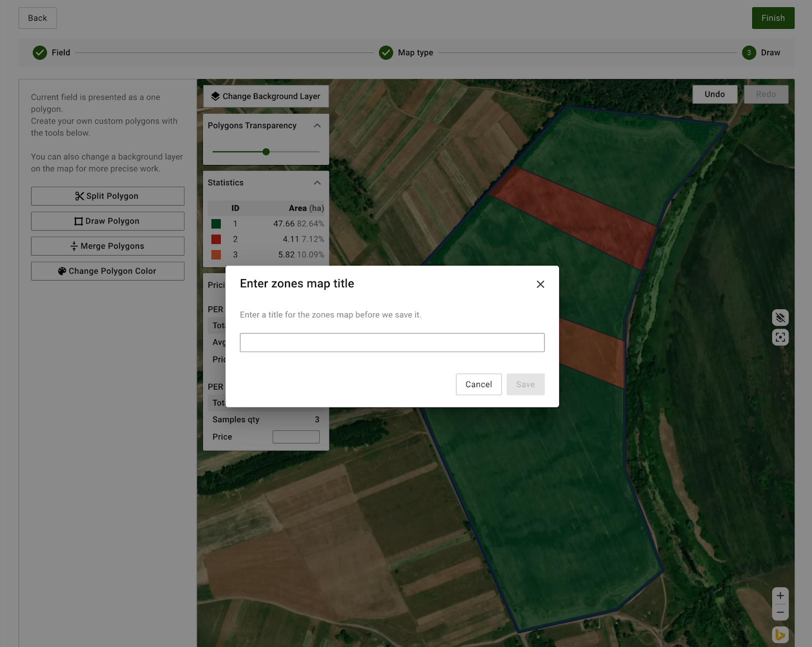
Task: Select the red color swatch for zone 2
Action: [216, 240]
